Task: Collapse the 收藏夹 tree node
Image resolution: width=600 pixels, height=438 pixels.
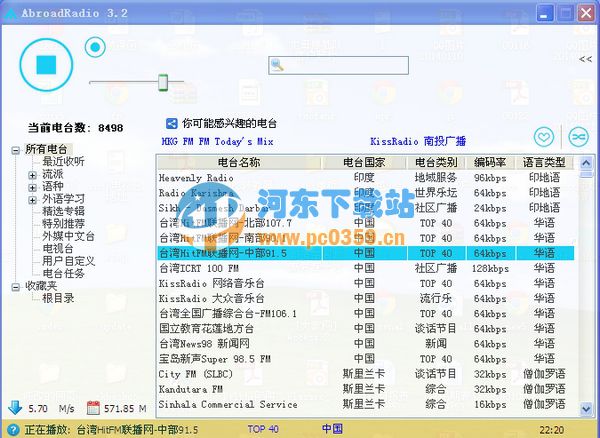Action: click(15, 287)
